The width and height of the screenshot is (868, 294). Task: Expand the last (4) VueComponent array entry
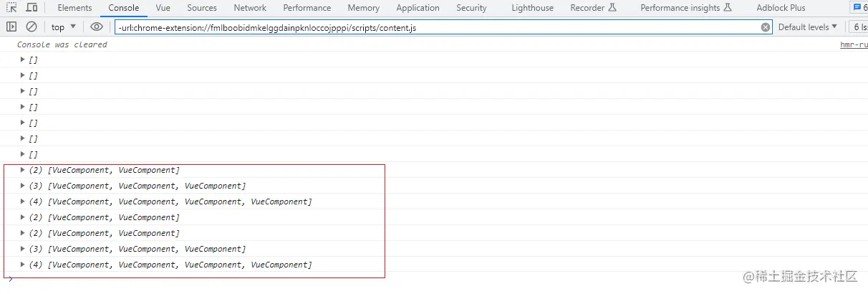(23, 265)
